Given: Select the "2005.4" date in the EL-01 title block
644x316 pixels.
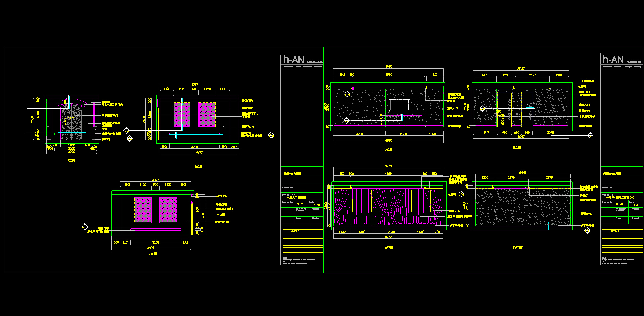Looking at the screenshot, I should 296,231.
